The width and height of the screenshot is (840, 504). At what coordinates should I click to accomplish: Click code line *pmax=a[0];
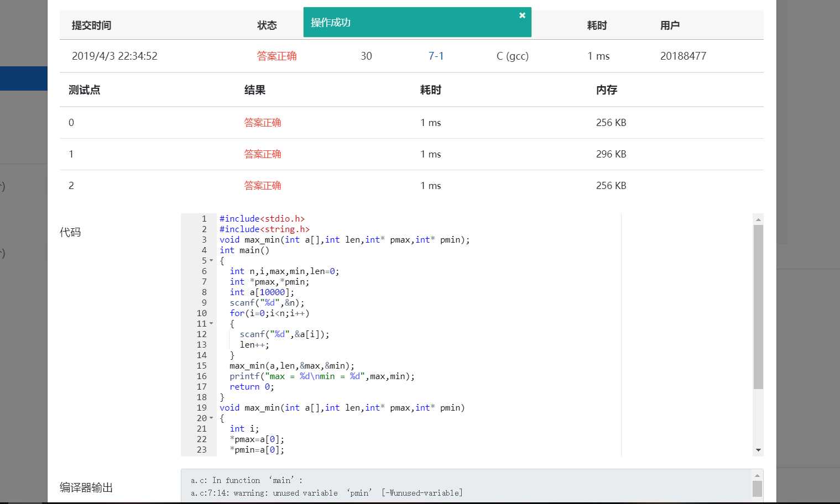coord(257,439)
